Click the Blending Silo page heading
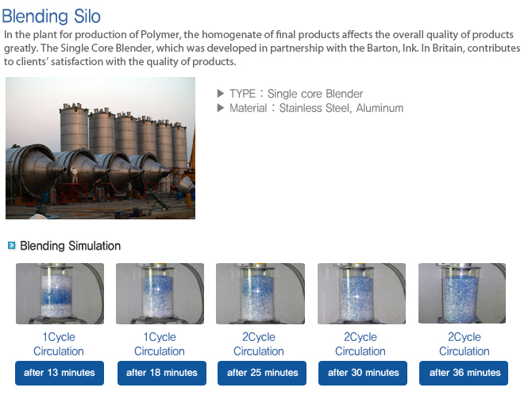Screen dimensions: 532x403 [52, 16]
